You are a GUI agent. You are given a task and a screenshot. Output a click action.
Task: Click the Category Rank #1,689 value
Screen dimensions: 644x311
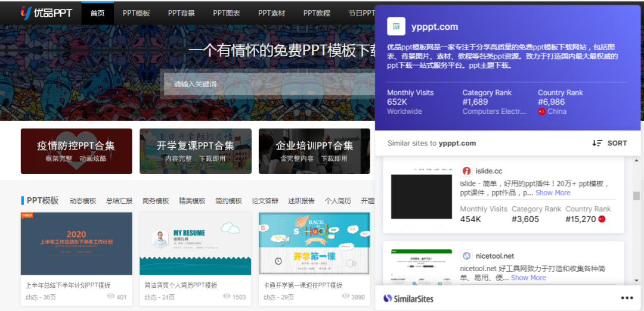click(x=475, y=102)
